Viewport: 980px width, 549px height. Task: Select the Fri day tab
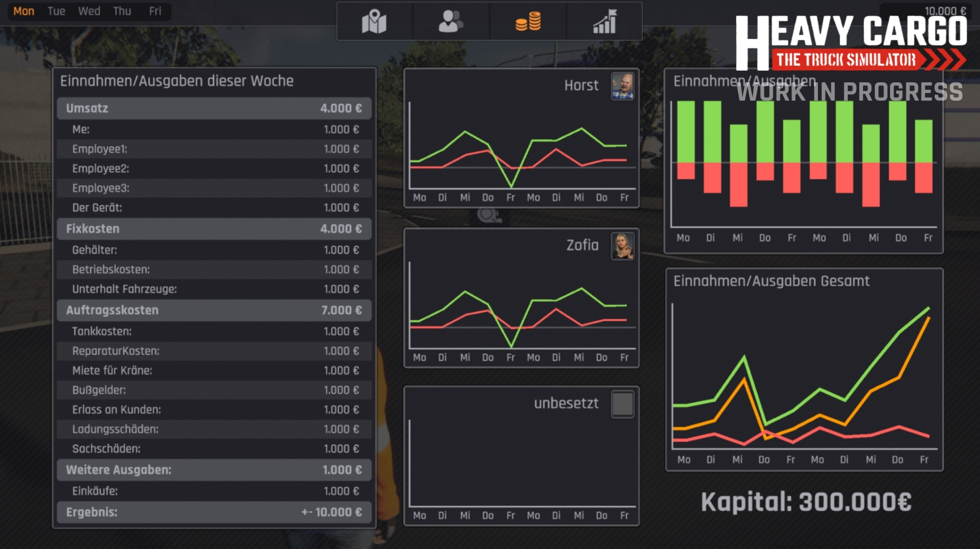(155, 11)
